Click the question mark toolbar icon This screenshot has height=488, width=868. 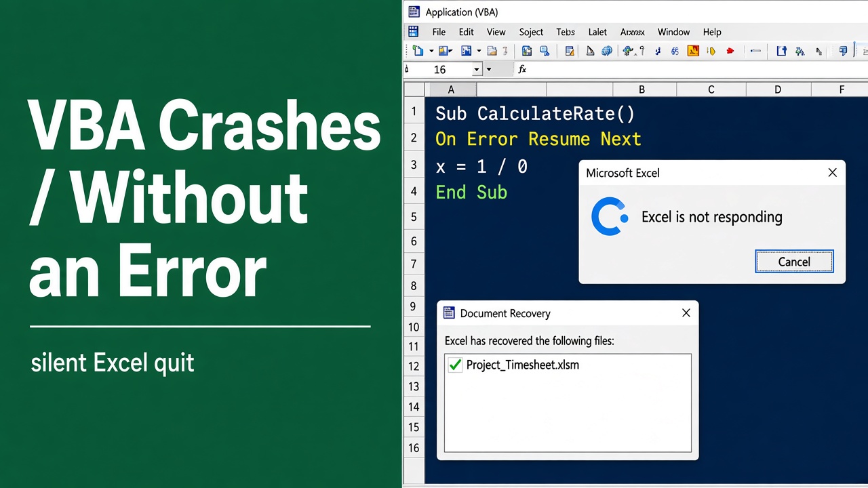(642, 51)
